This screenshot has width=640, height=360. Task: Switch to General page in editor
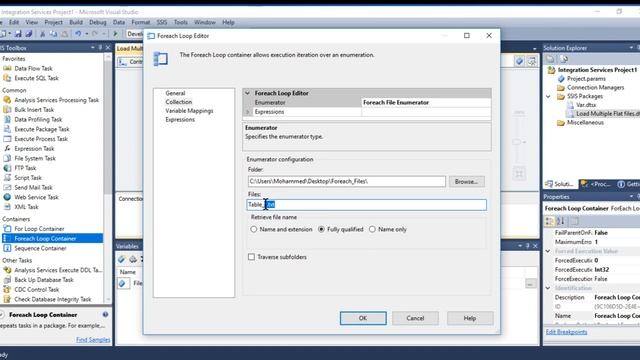176,93
